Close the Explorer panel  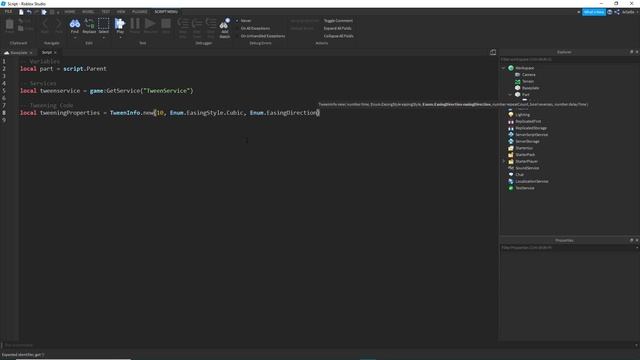(637, 52)
